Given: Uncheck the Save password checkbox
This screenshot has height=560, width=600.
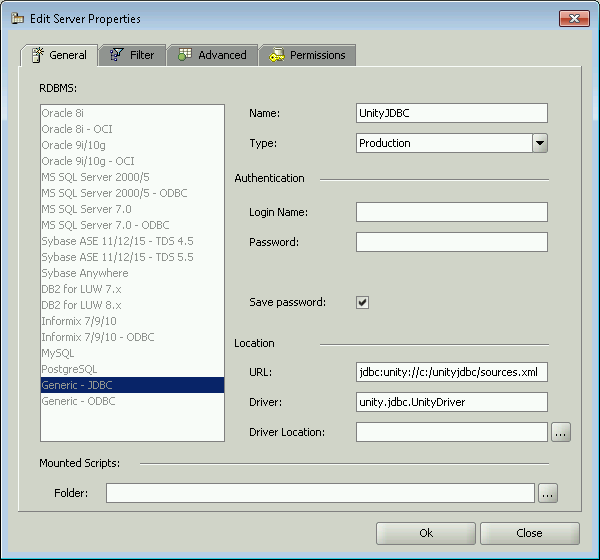Looking at the screenshot, I should 362,302.
